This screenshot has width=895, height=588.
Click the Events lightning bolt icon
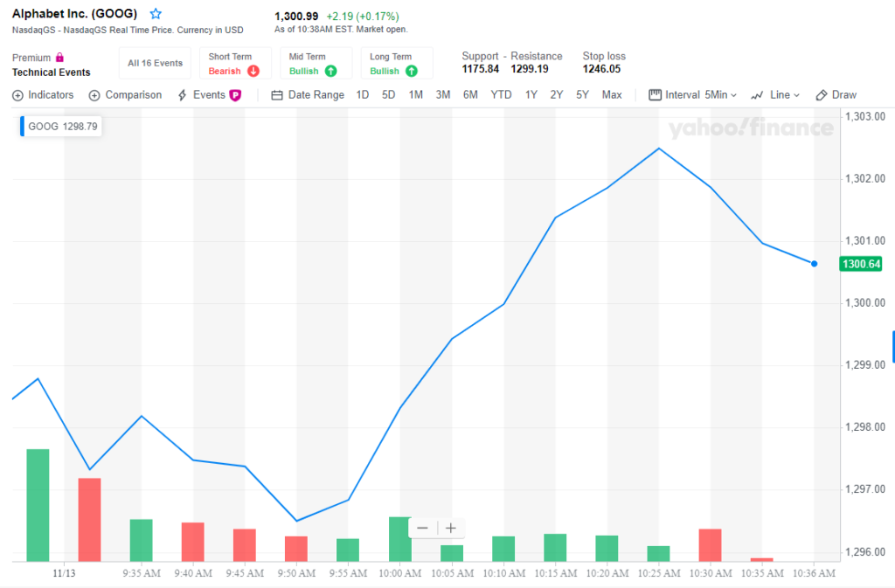pos(182,95)
